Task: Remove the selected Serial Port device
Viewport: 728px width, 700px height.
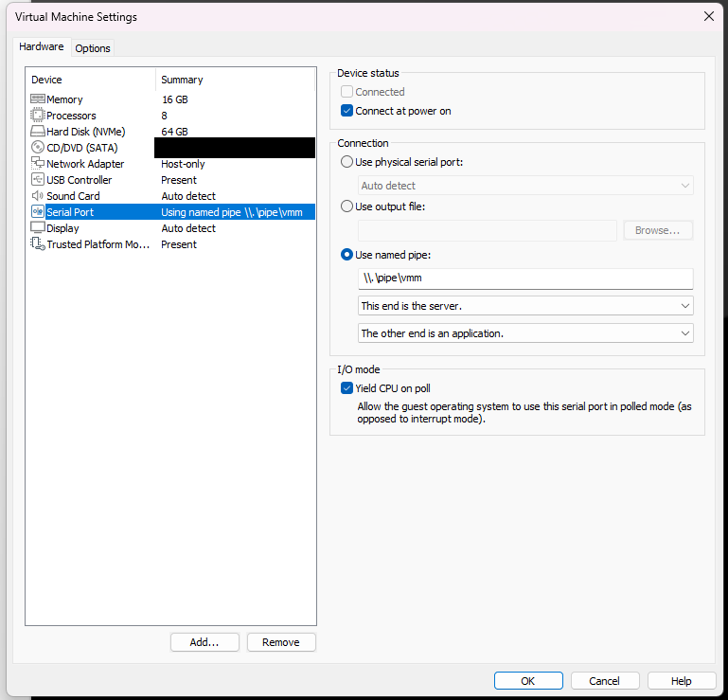Action: click(x=281, y=642)
